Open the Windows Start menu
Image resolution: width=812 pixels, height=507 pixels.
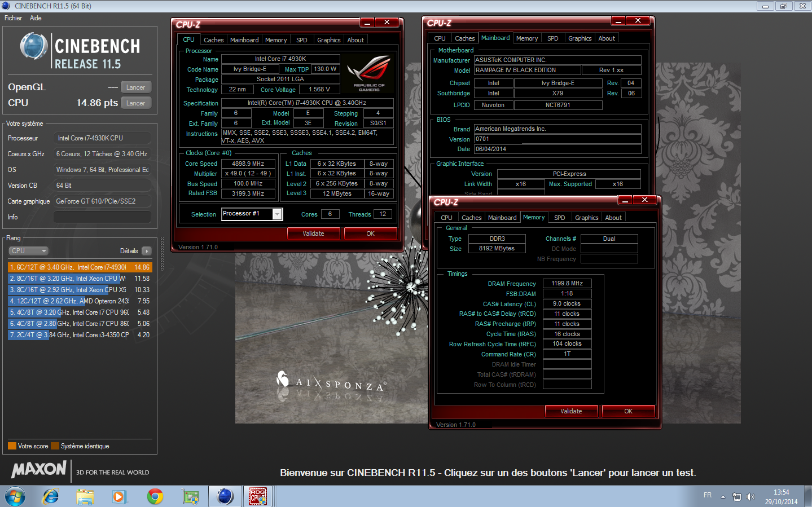[15, 496]
